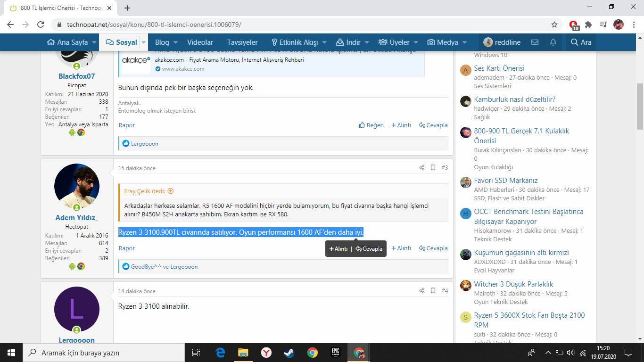Open a new Chrome tab
Viewport: 644px width, 362px height.
(127, 8)
